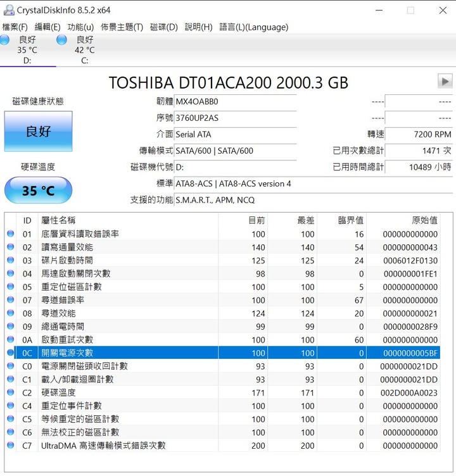Click the features field S.M.A.R.T., APM, NCQ
Image resolution: width=456 pixels, height=476 pixels.
point(313,200)
